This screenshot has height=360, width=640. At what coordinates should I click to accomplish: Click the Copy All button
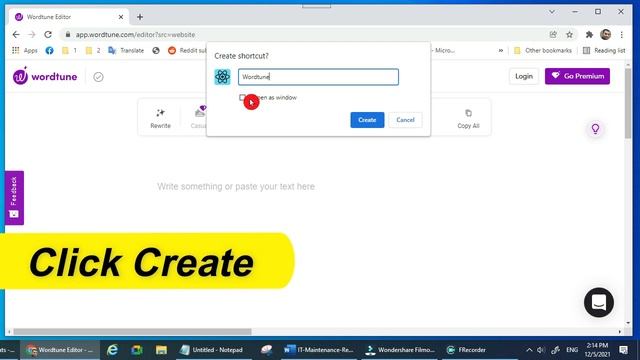[468, 118]
